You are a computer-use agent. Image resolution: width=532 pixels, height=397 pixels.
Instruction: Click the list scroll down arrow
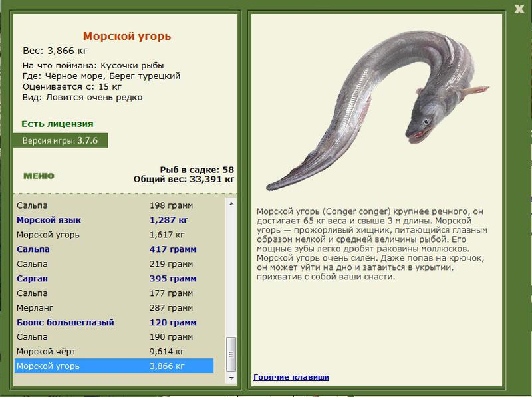(231, 378)
